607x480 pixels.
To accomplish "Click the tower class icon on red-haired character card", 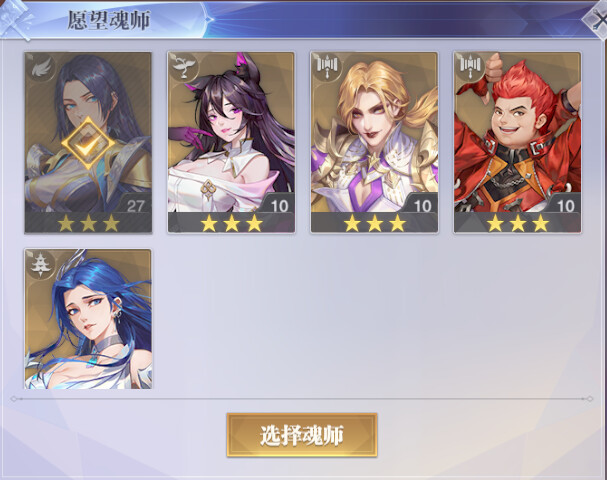I will click(x=470, y=65).
